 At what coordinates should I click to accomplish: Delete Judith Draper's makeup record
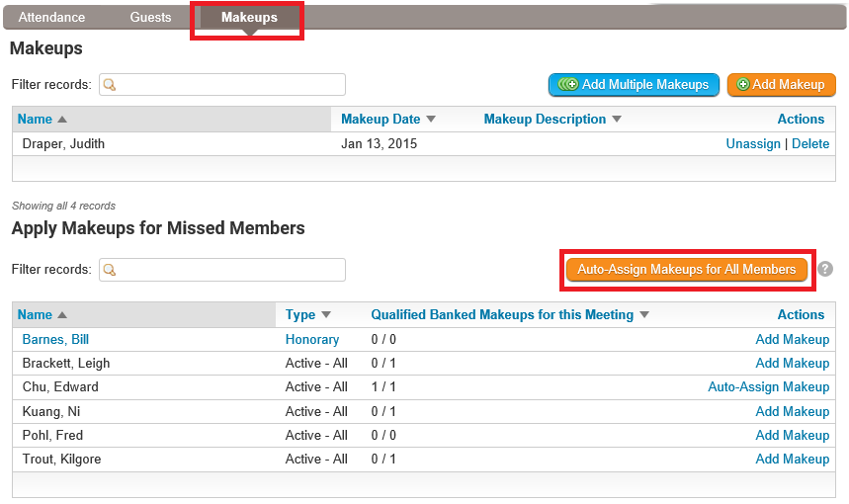(x=810, y=144)
